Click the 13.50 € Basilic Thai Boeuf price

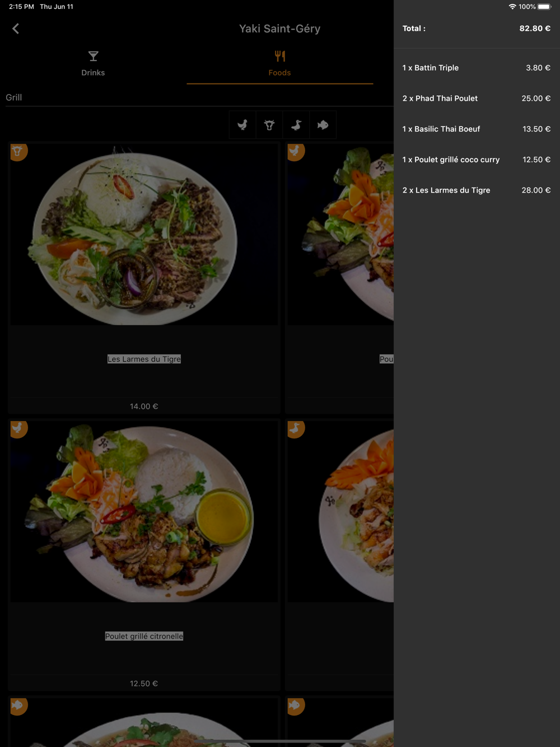tap(536, 129)
